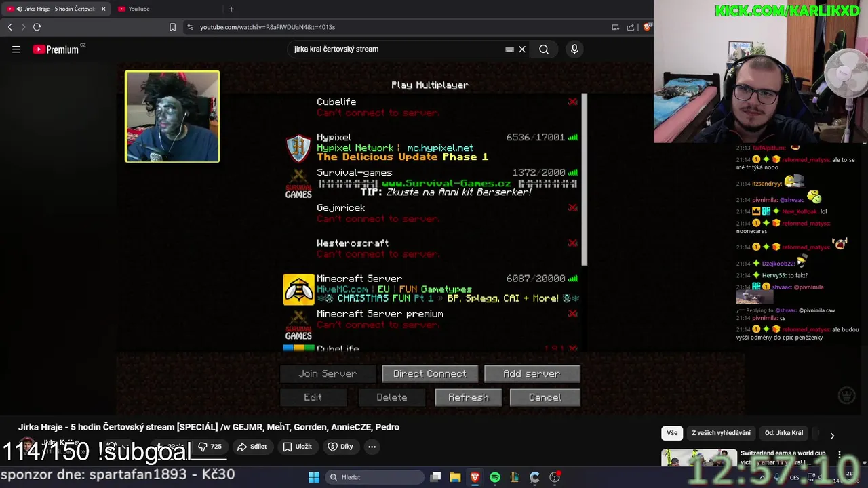Viewport: 868px width, 488px height.
Task: Select the HiveMC bee server icon
Action: click(298, 289)
